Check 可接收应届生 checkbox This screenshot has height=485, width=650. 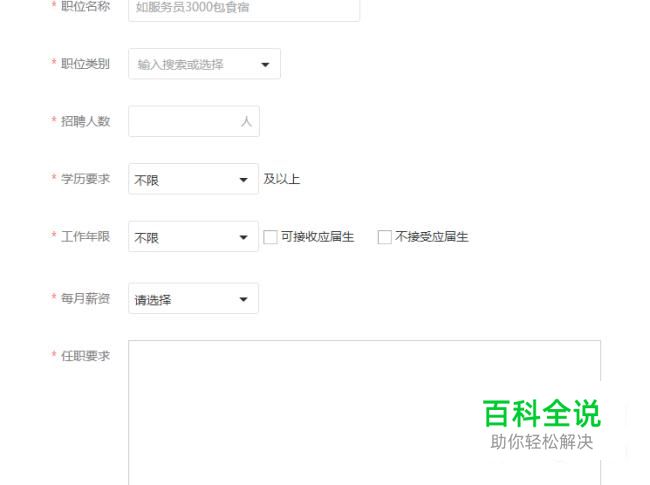pos(271,237)
